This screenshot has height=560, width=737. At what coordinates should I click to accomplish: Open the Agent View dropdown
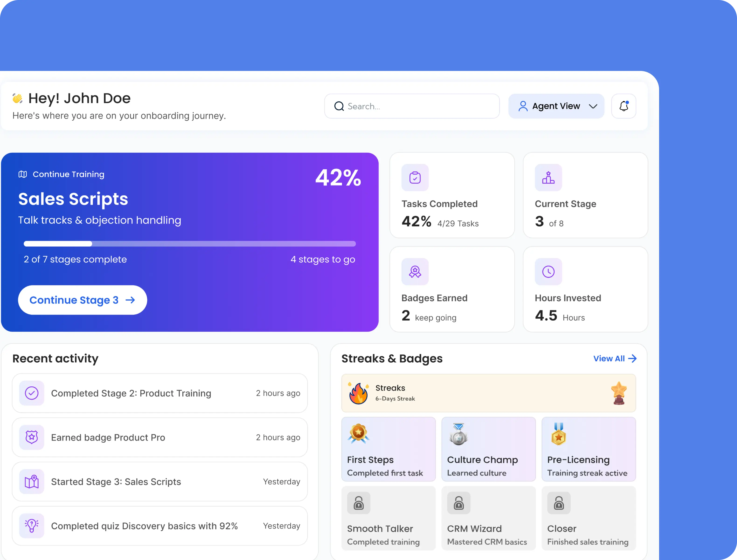(x=556, y=106)
